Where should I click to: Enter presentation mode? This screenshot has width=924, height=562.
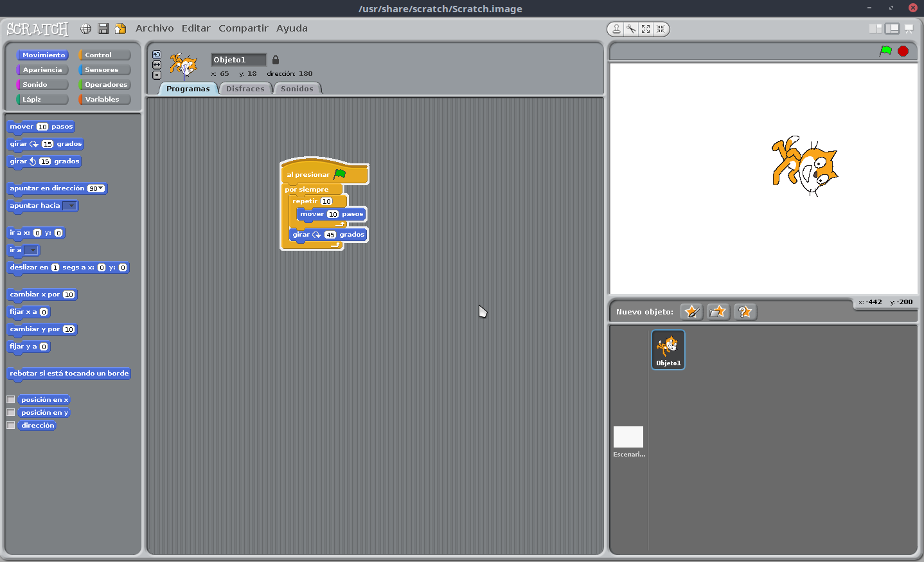point(909,29)
